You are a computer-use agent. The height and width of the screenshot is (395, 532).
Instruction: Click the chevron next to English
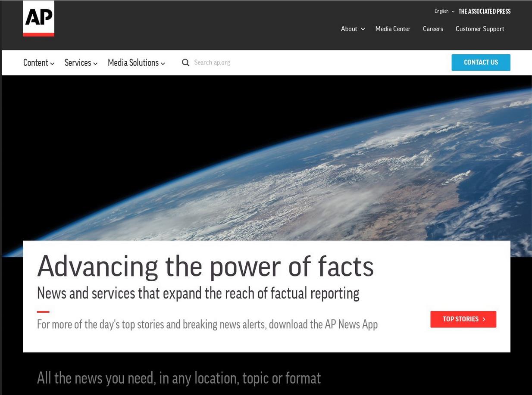coord(453,11)
